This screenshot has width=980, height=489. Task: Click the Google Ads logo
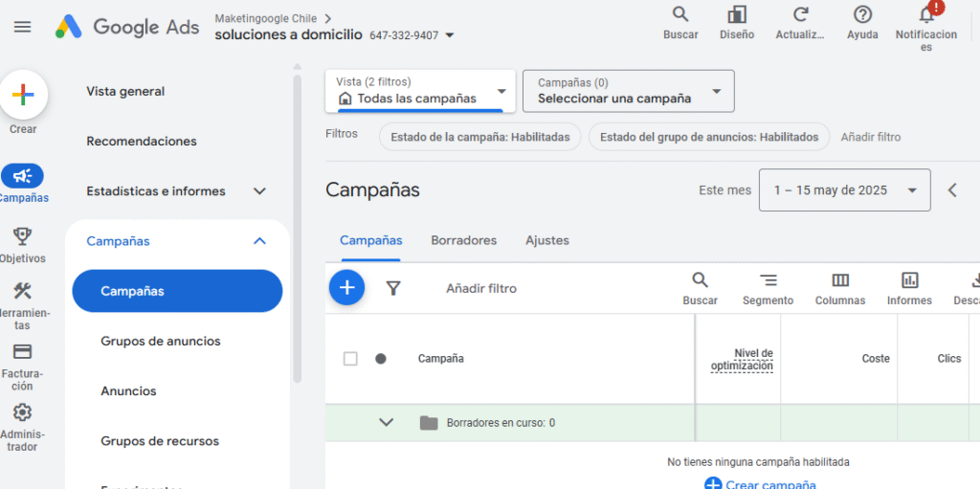pos(127,27)
